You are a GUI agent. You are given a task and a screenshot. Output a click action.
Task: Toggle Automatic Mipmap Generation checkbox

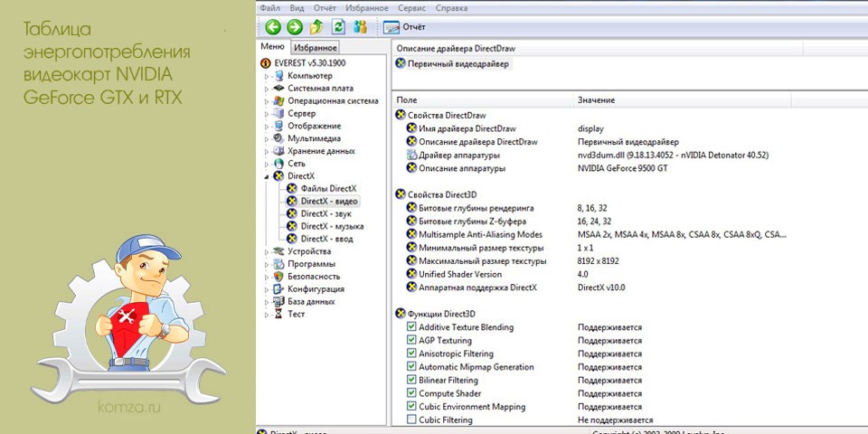[x=411, y=366]
